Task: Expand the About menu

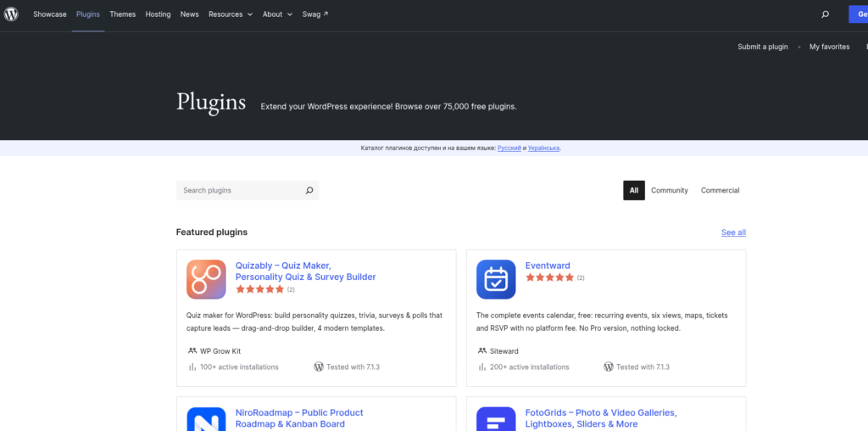Action: click(277, 14)
